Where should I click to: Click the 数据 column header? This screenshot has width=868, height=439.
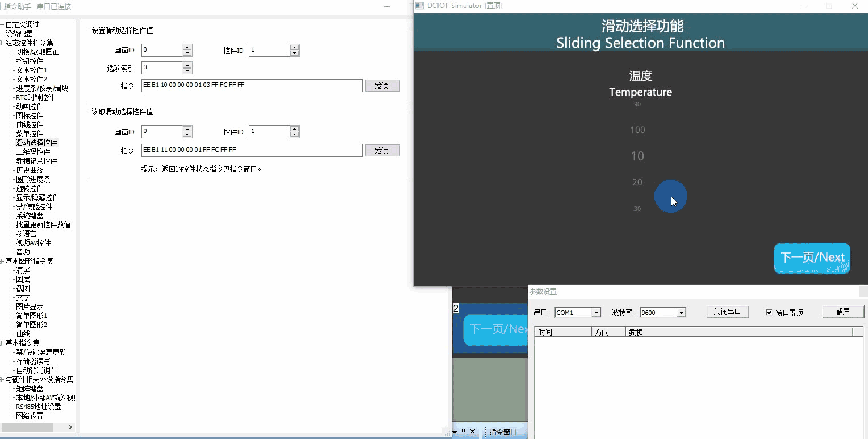(739, 332)
